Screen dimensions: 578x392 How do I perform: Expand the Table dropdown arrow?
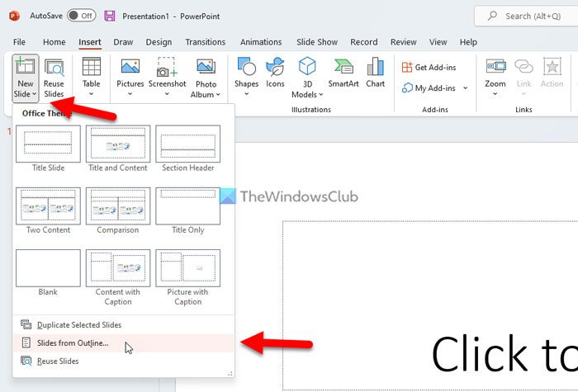91,94
